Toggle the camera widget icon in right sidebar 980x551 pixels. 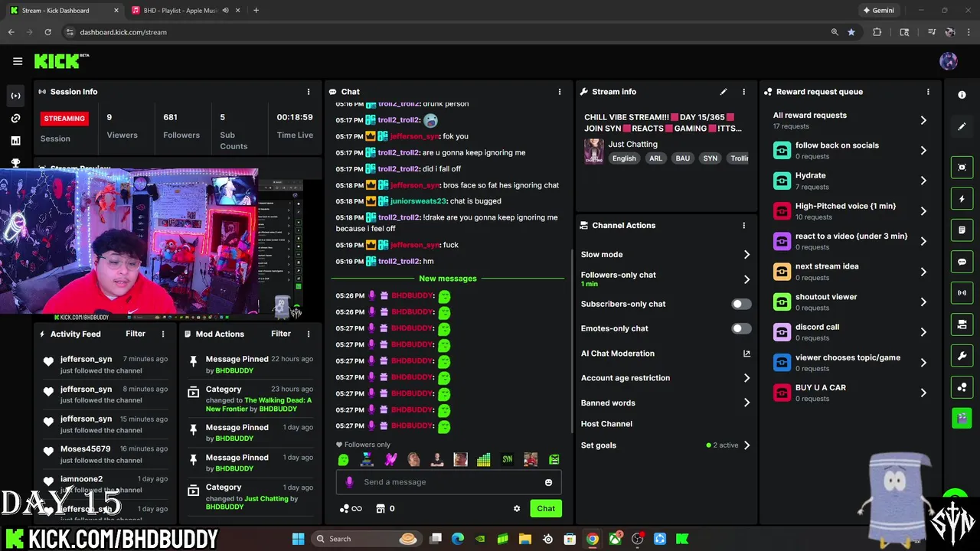[962, 324]
